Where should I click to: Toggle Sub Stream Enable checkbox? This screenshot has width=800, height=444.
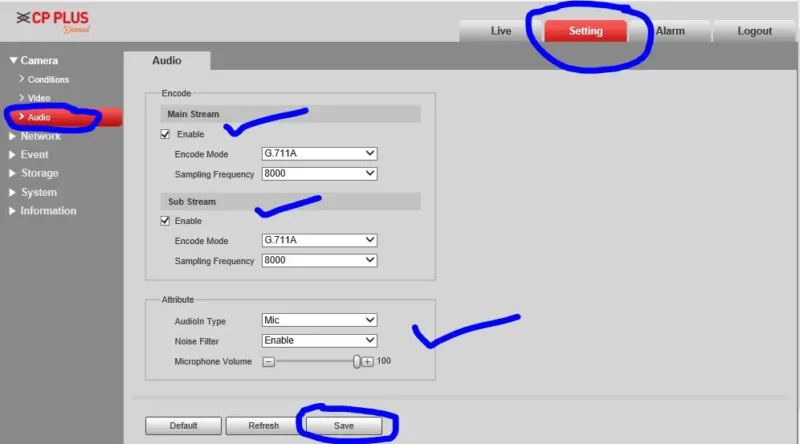tap(166, 221)
